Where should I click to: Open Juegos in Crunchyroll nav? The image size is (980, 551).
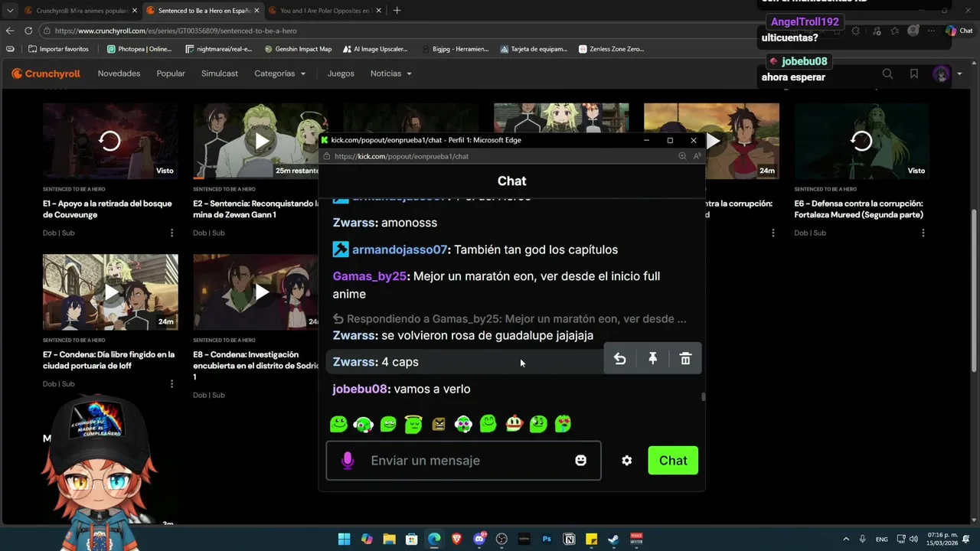[341, 73]
